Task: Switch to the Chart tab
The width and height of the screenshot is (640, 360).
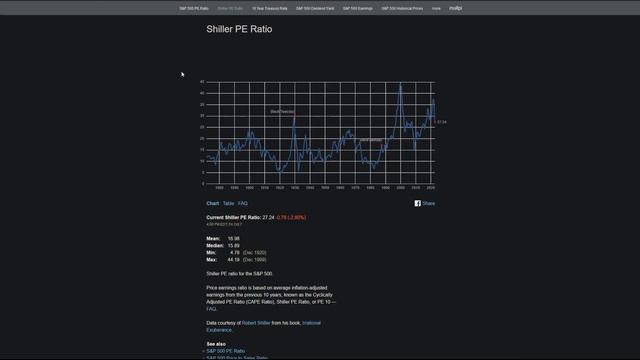Action: (x=213, y=203)
